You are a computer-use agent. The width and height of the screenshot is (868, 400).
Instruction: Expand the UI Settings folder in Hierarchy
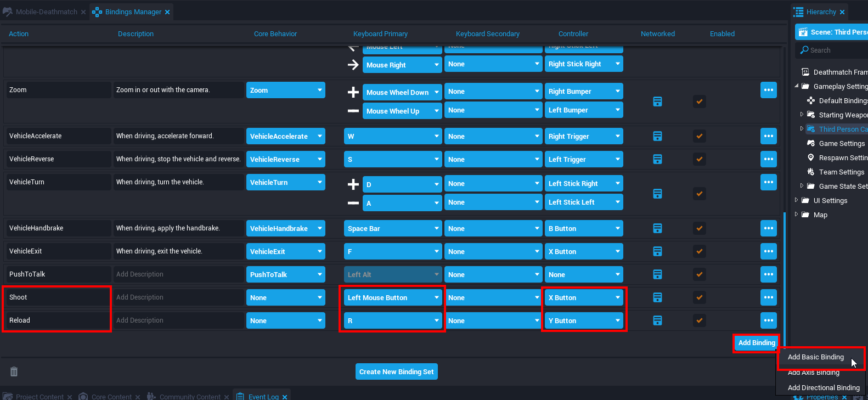point(797,200)
